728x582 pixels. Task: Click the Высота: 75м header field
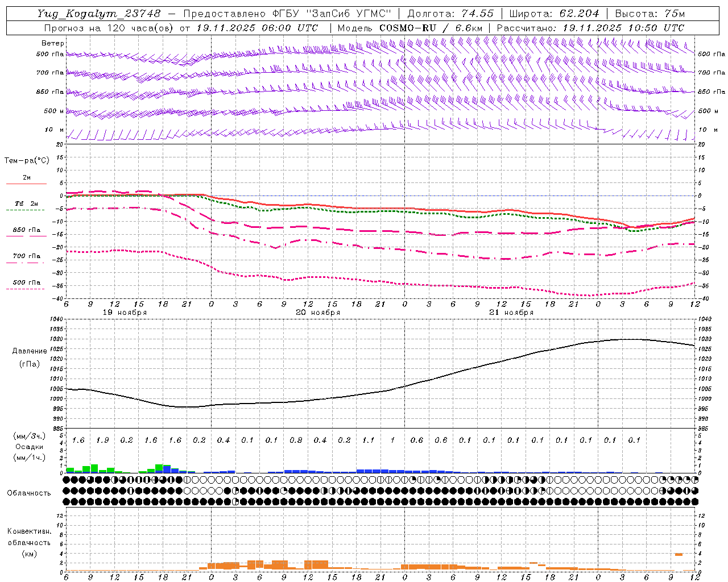point(650,14)
